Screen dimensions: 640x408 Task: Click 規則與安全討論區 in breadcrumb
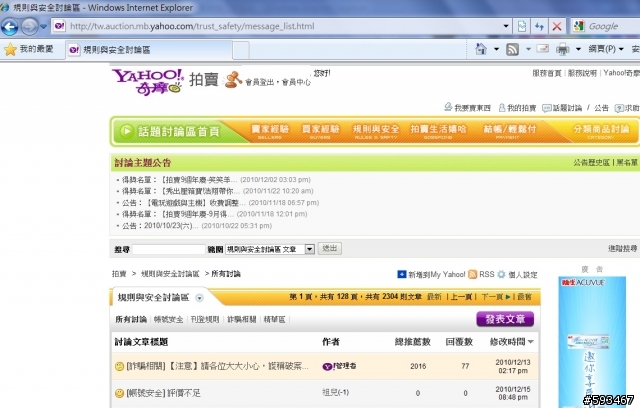(170, 274)
